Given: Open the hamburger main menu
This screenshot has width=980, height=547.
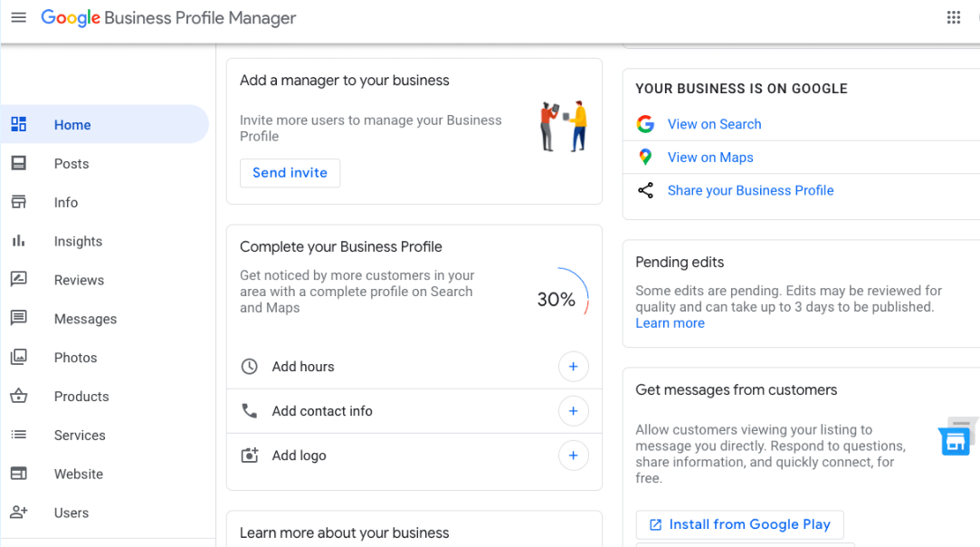Looking at the screenshot, I should [x=18, y=18].
